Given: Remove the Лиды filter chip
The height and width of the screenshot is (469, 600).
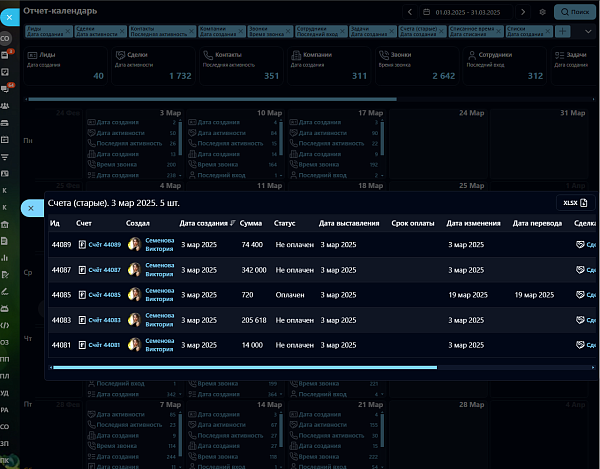Looking at the screenshot, I should click(x=68, y=31).
